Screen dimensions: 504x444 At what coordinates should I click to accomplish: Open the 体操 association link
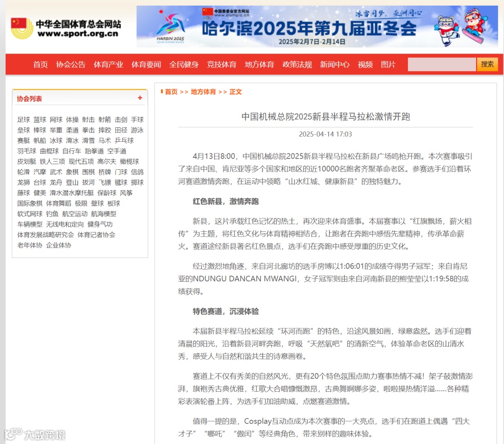(72, 120)
